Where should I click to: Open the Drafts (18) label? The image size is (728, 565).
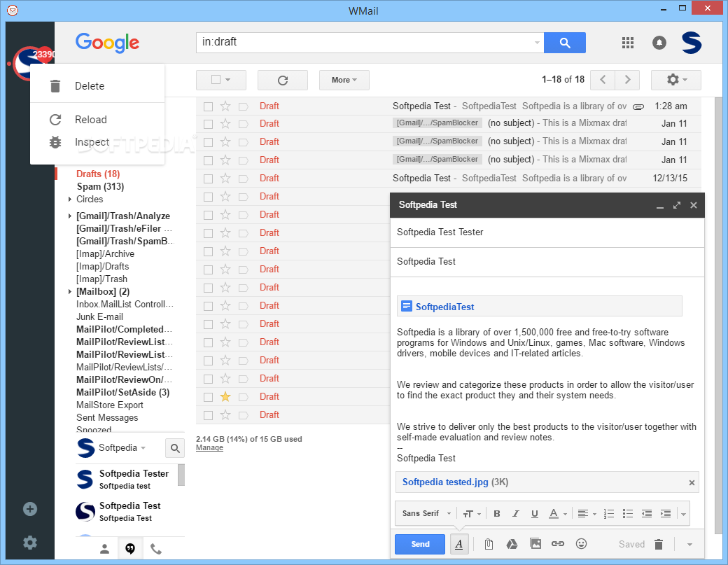click(x=98, y=174)
